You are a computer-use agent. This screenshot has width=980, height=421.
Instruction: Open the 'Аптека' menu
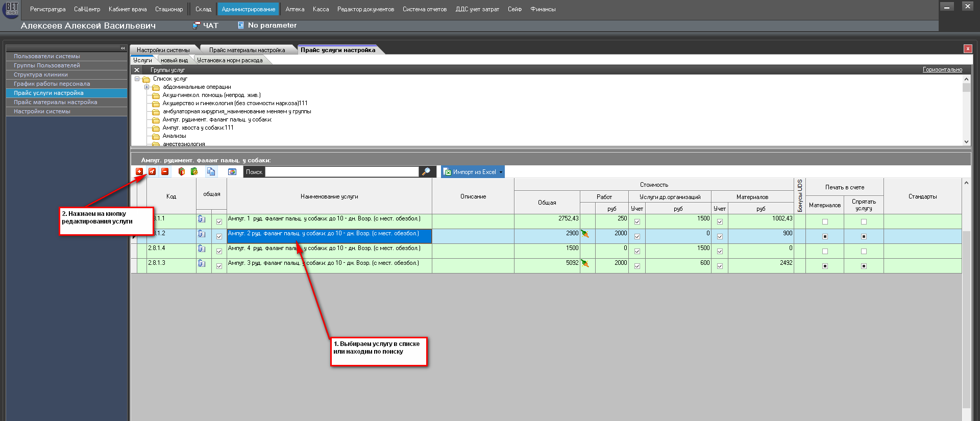(295, 9)
